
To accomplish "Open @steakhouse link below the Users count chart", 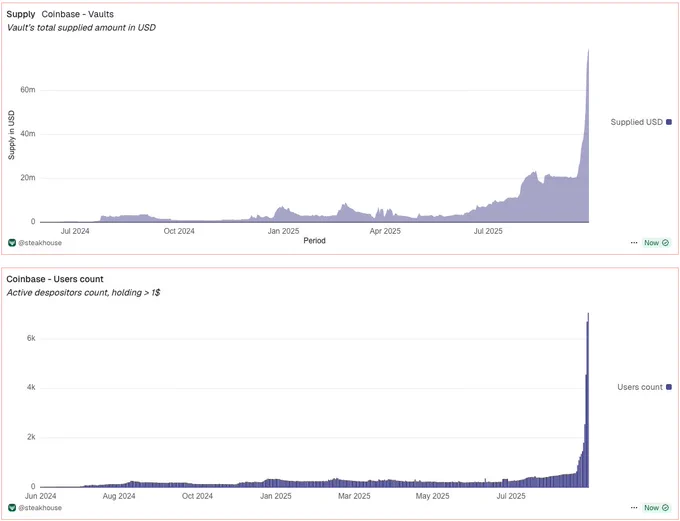I will pos(40,508).
